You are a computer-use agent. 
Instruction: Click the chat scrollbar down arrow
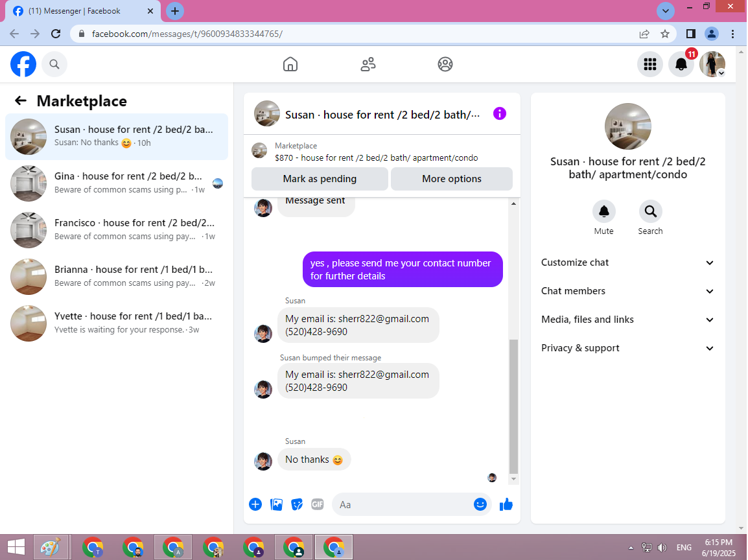coord(513,479)
